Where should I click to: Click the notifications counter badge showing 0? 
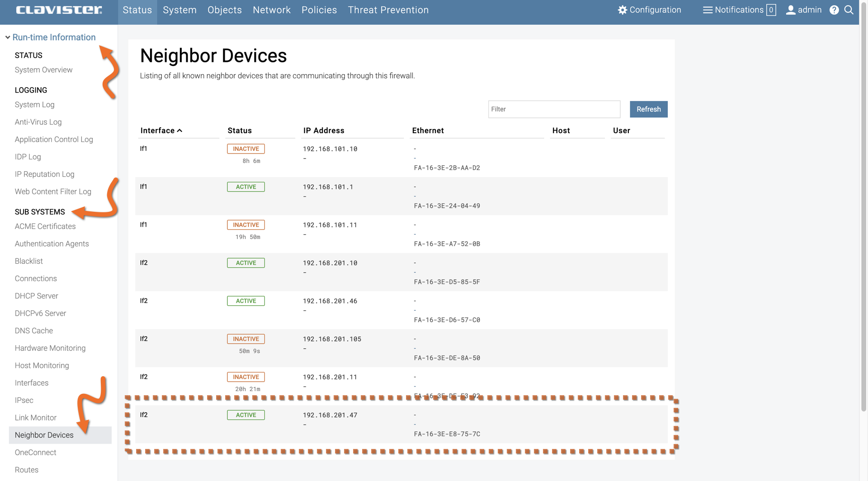point(771,9)
